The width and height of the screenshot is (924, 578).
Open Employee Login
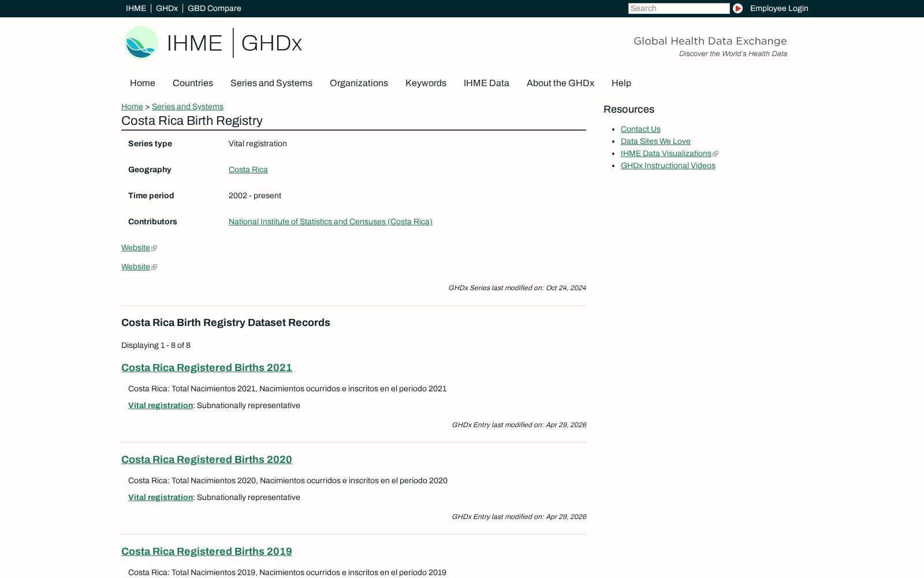coord(779,8)
